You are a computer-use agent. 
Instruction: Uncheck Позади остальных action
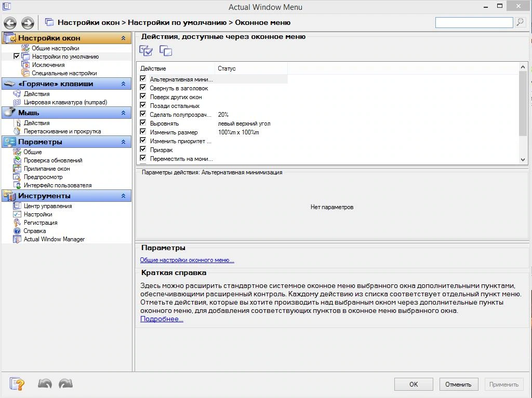click(x=143, y=105)
